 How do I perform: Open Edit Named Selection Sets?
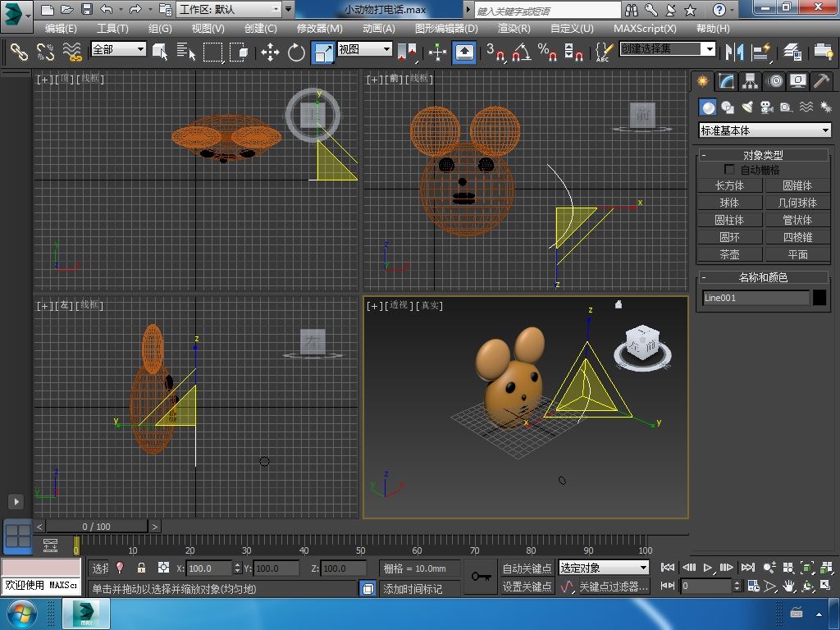coord(604,52)
